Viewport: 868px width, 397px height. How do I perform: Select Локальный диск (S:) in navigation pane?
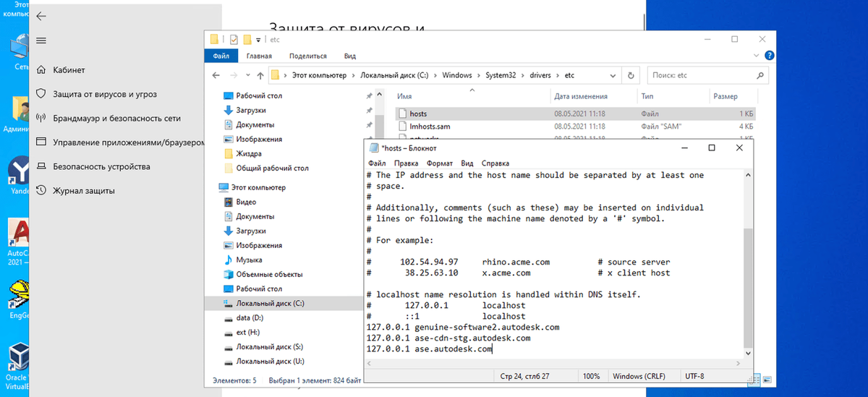[269, 347]
